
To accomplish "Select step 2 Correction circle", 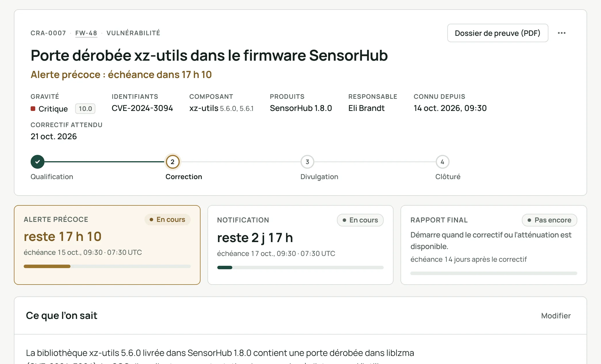I will click(172, 162).
